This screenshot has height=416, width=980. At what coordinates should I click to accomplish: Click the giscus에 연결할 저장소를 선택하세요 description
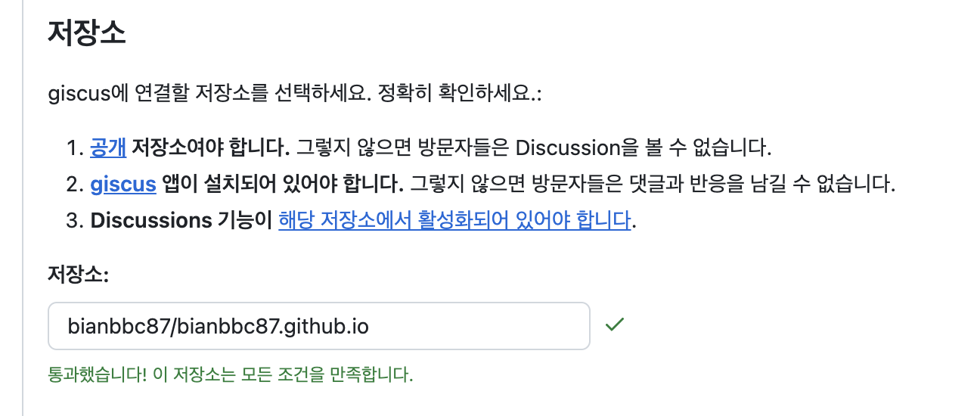[x=197, y=95]
